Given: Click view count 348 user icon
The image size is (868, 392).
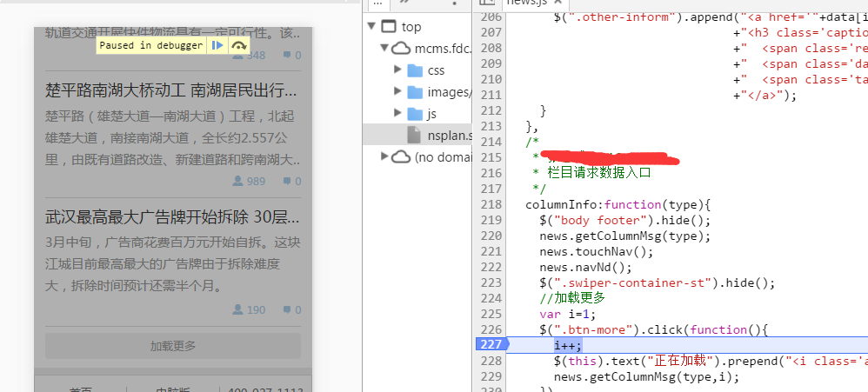Looking at the screenshot, I should [238, 56].
